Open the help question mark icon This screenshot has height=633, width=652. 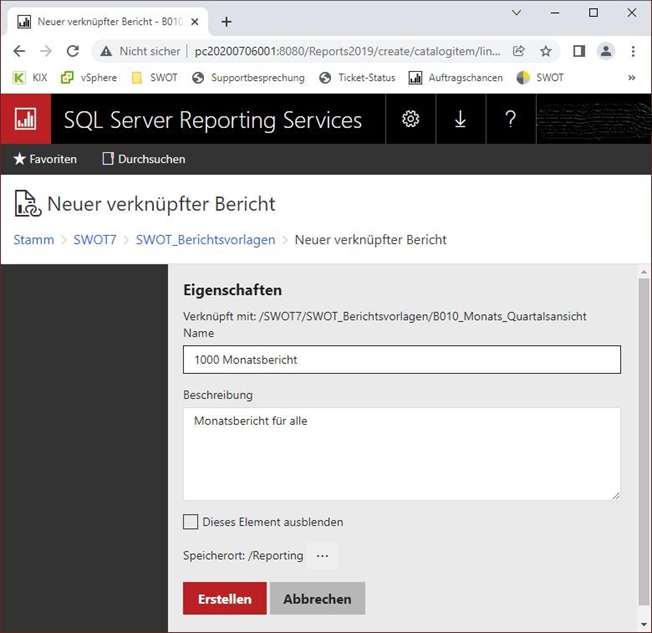click(x=510, y=119)
